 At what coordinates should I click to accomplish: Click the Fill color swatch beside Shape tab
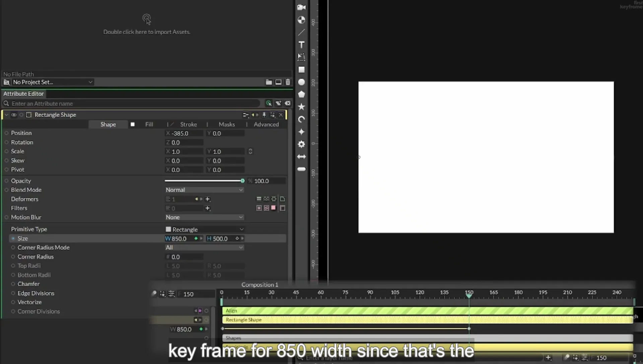pyautogui.click(x=133, y=124)
